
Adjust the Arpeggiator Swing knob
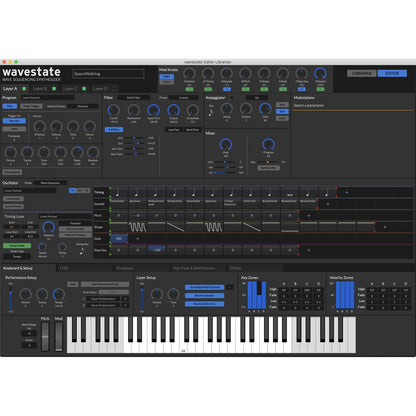[x=227, y=108]
